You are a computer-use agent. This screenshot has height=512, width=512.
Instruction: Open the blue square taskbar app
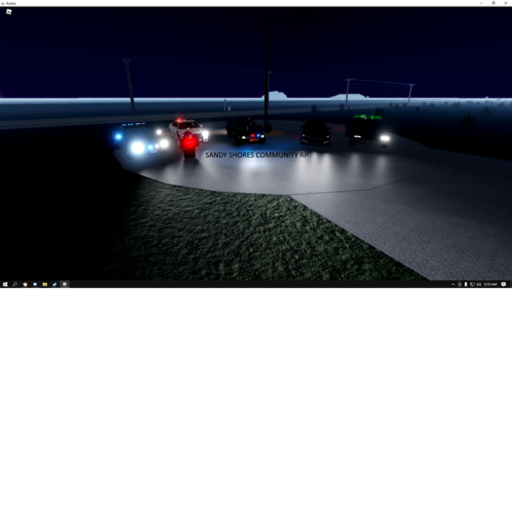pos(35,284)
